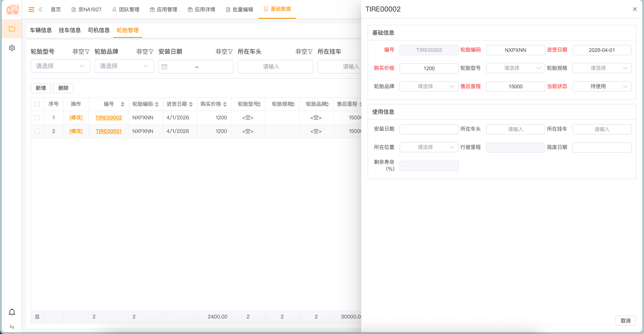Image resolution: width=644 pixels, height=334 pixels.
Task: Click the 新增 button
Action: (40, 88)
